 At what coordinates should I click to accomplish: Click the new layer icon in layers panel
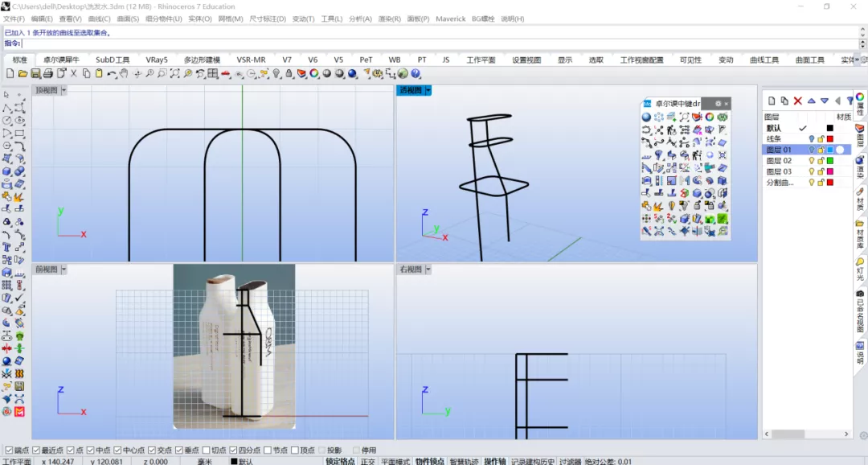point(772,101)
